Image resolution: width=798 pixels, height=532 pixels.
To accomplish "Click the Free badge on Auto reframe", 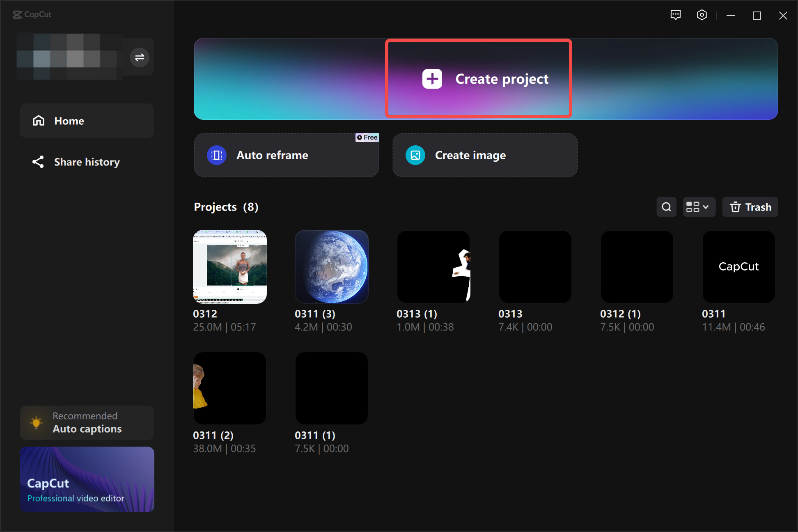I will (367, 138).
